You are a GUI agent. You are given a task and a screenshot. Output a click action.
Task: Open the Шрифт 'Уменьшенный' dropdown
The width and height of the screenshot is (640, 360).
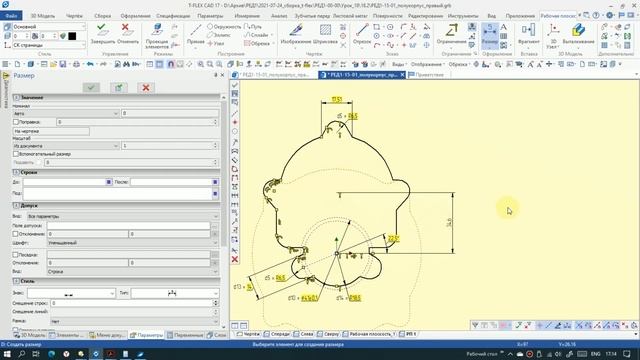pos(133,243)
